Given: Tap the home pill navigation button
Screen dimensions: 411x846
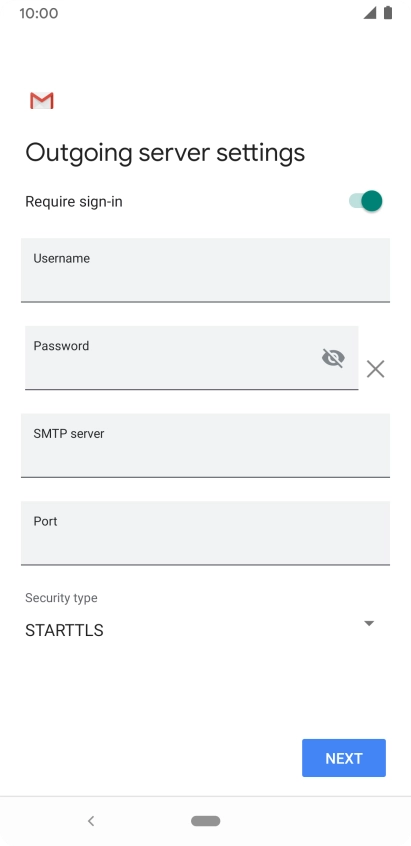Looking at the screenshot, I should click(x=206, y=821).
